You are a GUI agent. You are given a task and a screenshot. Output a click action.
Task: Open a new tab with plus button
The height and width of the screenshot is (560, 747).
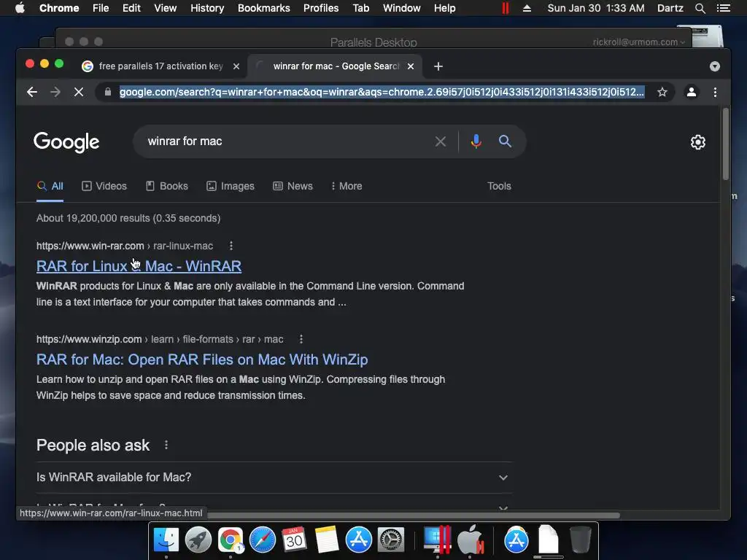coord(438,66)
